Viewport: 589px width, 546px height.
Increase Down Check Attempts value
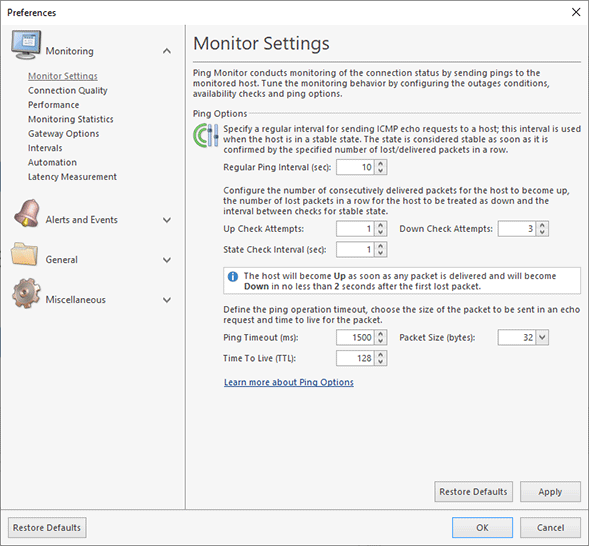tap(542, 225)
